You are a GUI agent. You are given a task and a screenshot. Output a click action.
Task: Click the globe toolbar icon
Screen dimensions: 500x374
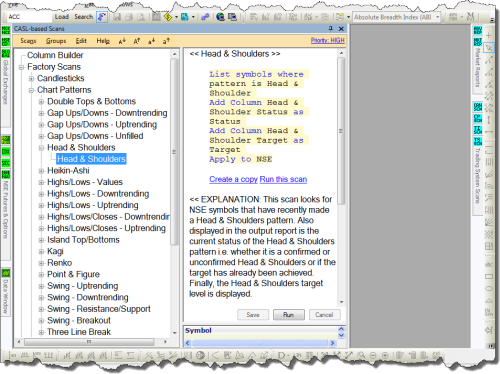click(220, 17)
